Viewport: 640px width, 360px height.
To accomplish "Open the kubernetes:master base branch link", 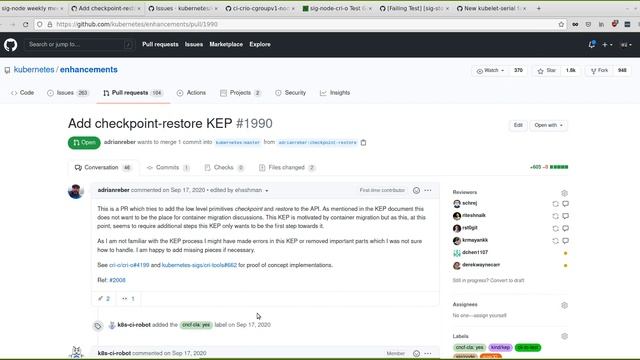I will point(238,142).
